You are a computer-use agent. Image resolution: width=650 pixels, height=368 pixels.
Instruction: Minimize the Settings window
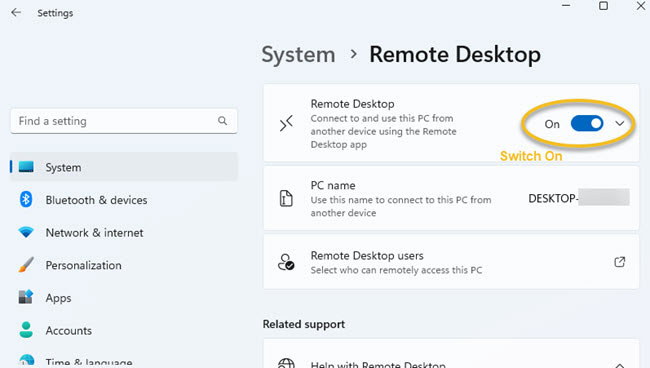[566, 6]
